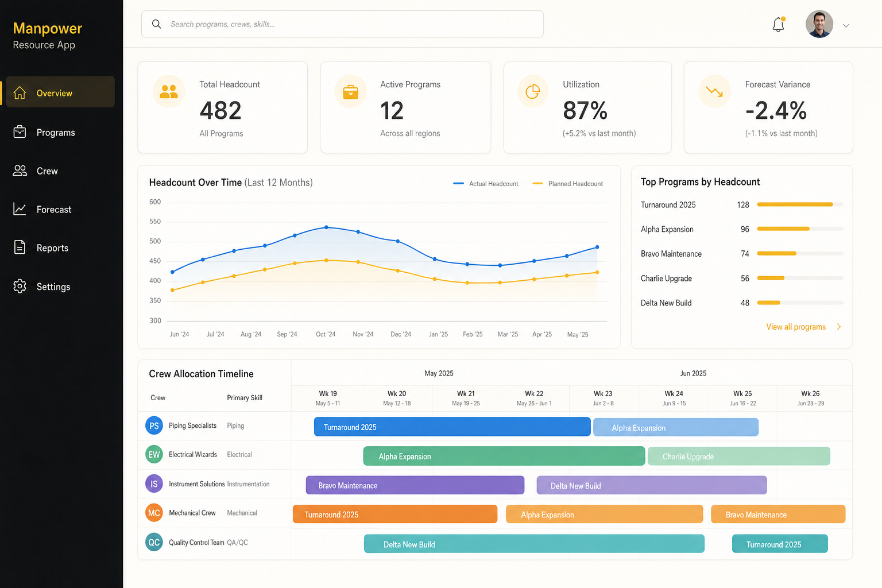
Task: Click the Crew people icon in sidebar
Action: pos(20,171)
